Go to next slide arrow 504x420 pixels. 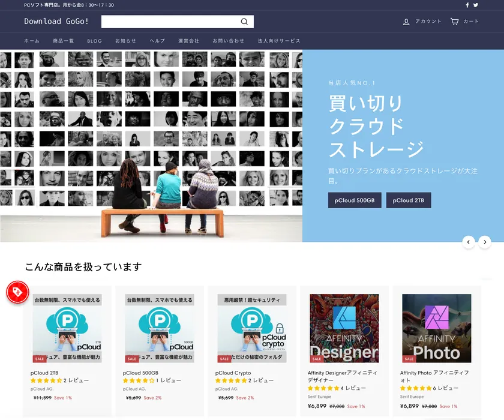(x=485, y=242)
